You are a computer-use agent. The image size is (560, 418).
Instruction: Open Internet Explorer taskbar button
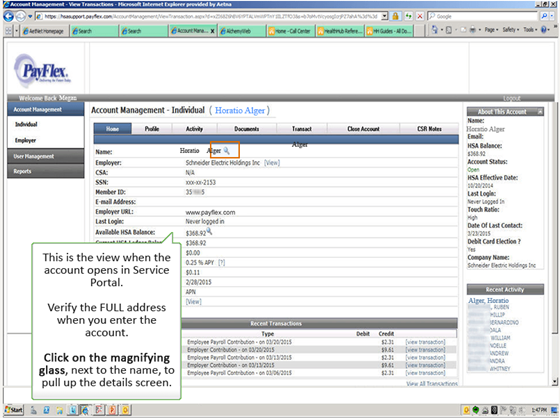coord(85,410)
